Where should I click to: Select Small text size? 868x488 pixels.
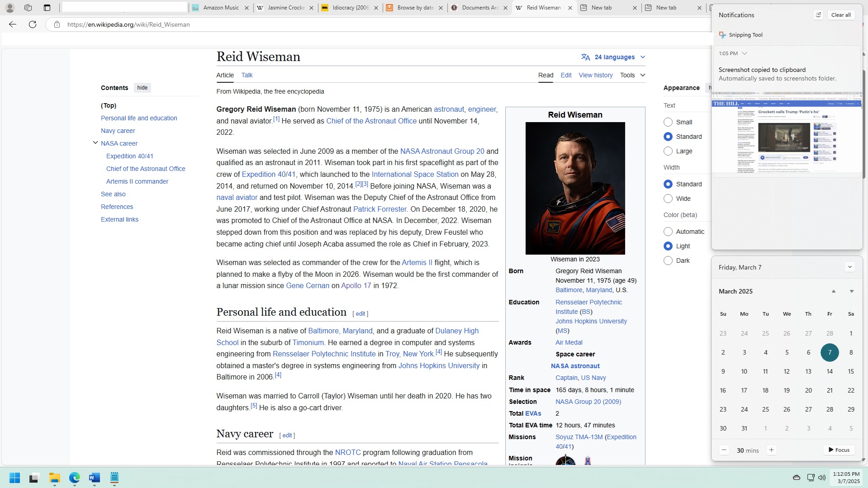coord(668,122)
